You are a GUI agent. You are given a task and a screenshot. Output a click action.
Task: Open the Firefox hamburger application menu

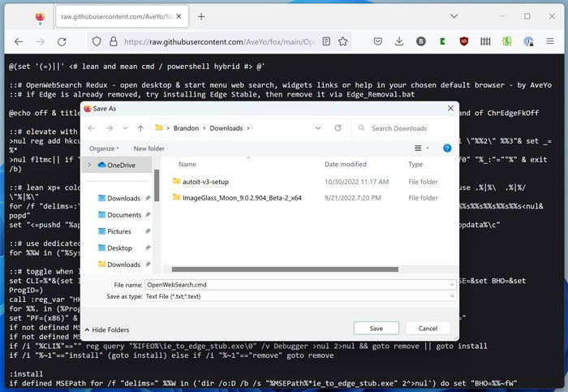tap(550, 41)
